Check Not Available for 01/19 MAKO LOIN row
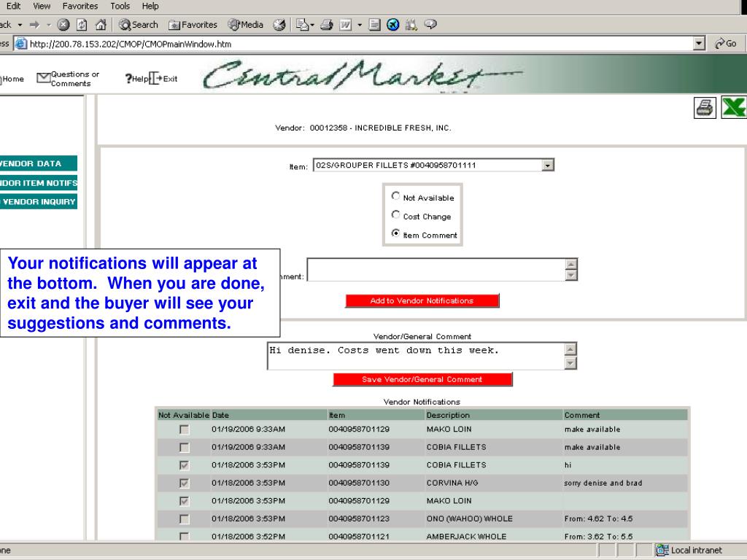Viewport: 747px width, 560px height. pos(184,429)
